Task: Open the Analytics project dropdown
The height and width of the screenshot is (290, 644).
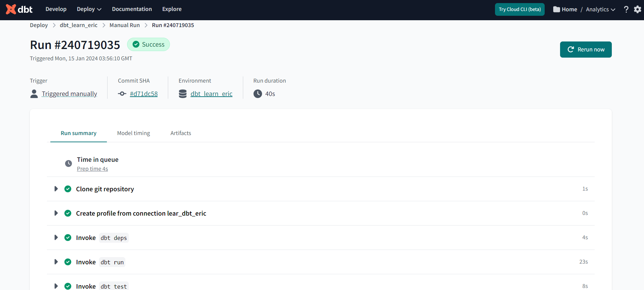Action: [600, 9]
